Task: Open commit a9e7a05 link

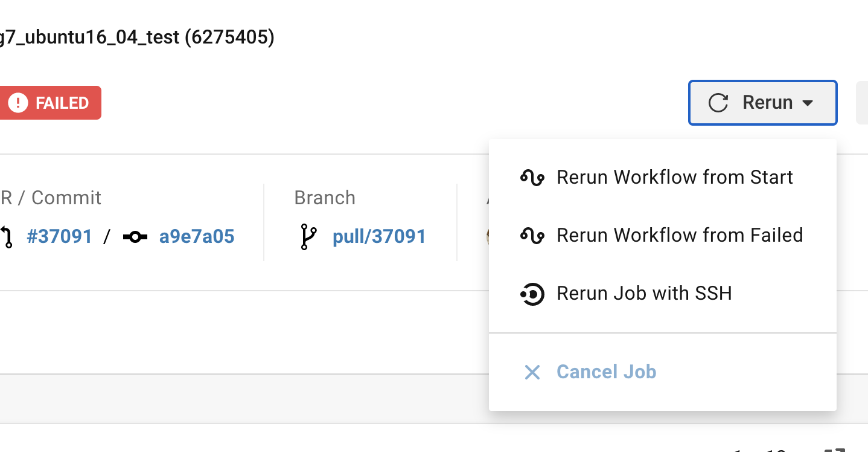Action: coord(197,237)
